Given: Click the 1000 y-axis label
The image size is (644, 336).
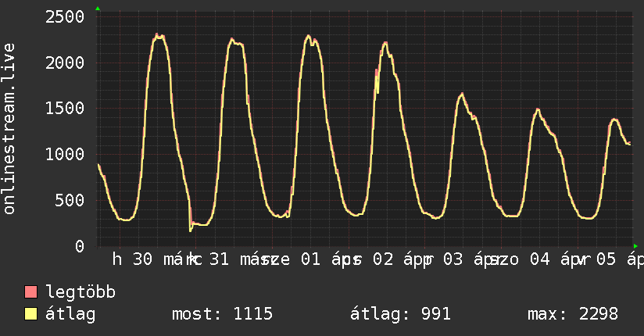Looking at the screenshot, I should [64, 155].
